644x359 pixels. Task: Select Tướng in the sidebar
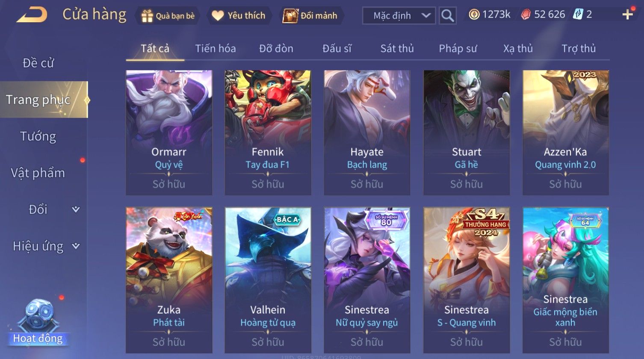38,136
